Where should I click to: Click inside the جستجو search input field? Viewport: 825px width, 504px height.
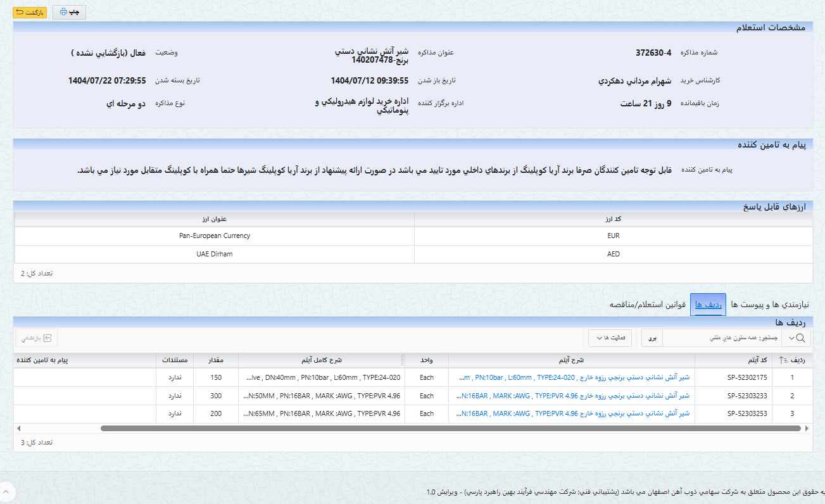click(x=728, y=337)
